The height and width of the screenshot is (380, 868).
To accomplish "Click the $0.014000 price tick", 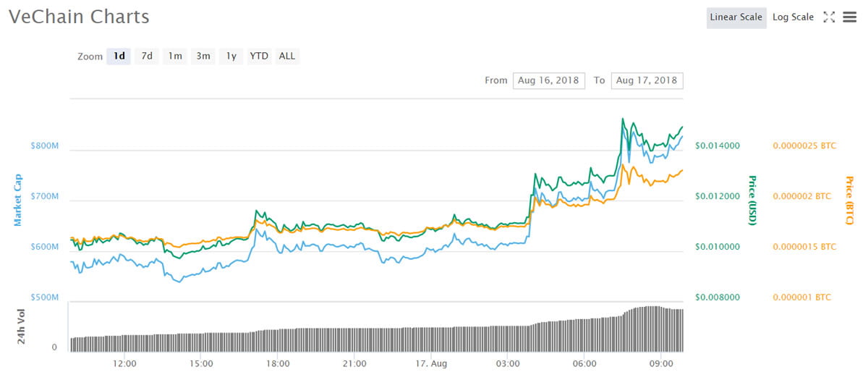I will pos(718,145).
